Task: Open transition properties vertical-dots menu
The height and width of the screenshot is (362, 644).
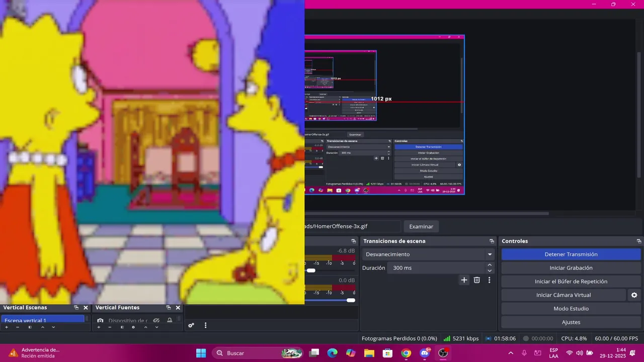Action: 489,280
